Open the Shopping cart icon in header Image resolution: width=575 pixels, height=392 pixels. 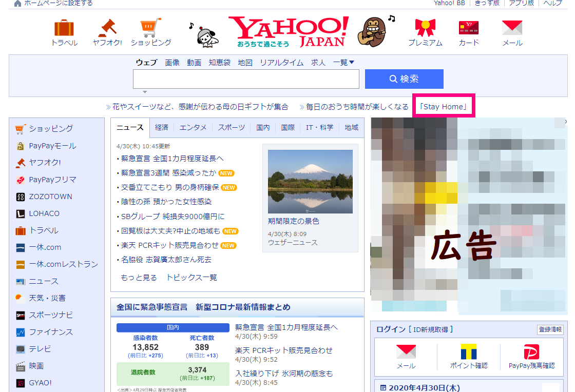click(151, 28)
